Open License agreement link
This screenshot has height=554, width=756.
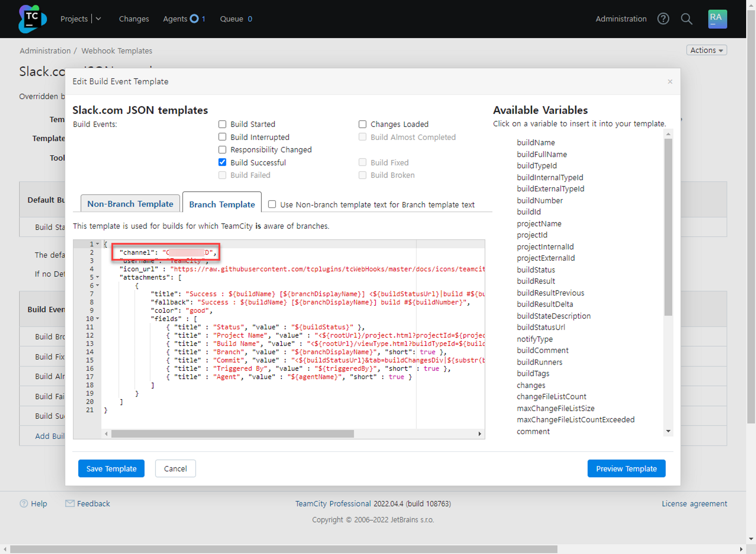(694, 504)
